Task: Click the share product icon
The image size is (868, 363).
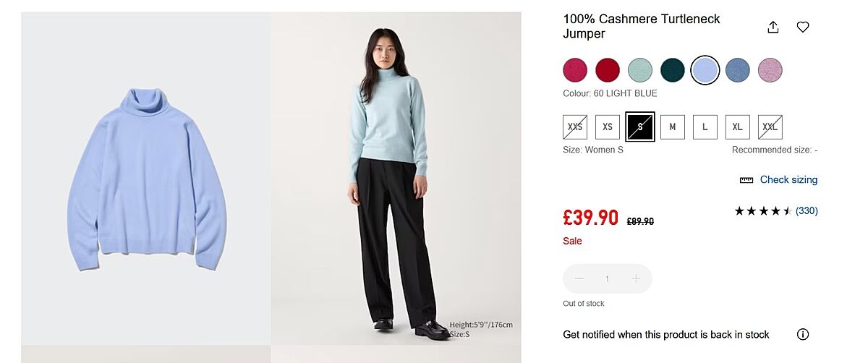Action: pos(773,27)
